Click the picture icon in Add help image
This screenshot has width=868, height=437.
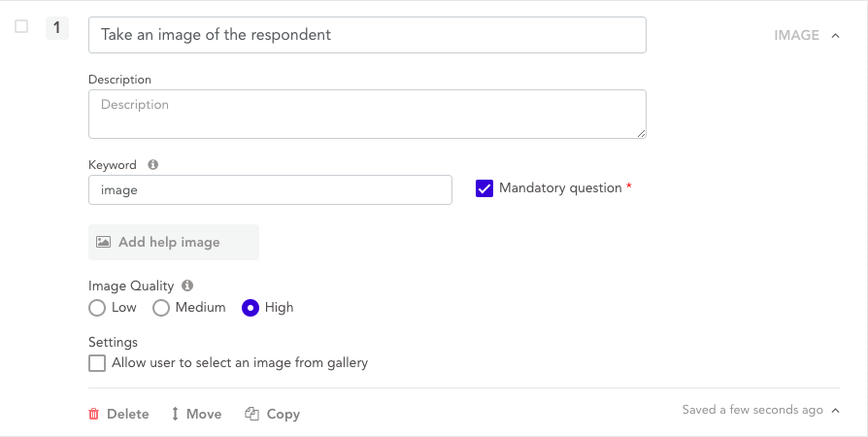(103, 242)
